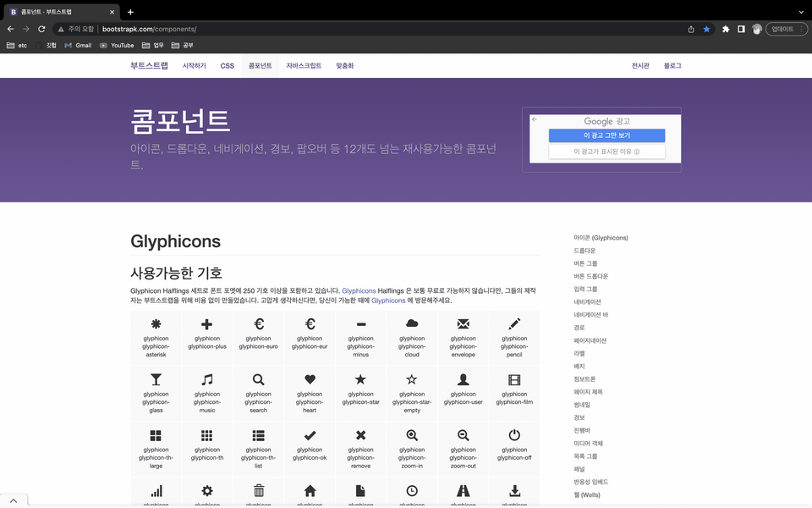The width and height of the screenshot is (812, 508).
Task: Click 이 광고가 표시된 이유 button
Action: pyautogui.click(x=606, y=152)
